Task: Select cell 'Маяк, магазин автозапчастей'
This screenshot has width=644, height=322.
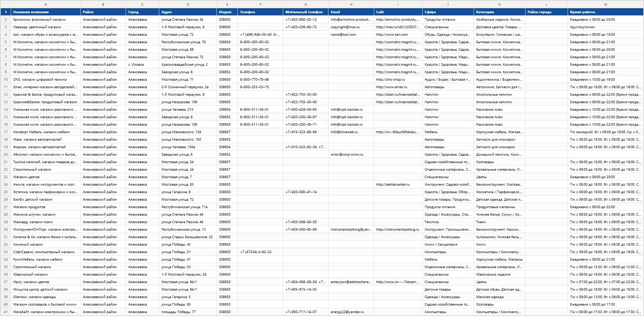Action: (46, 140)
